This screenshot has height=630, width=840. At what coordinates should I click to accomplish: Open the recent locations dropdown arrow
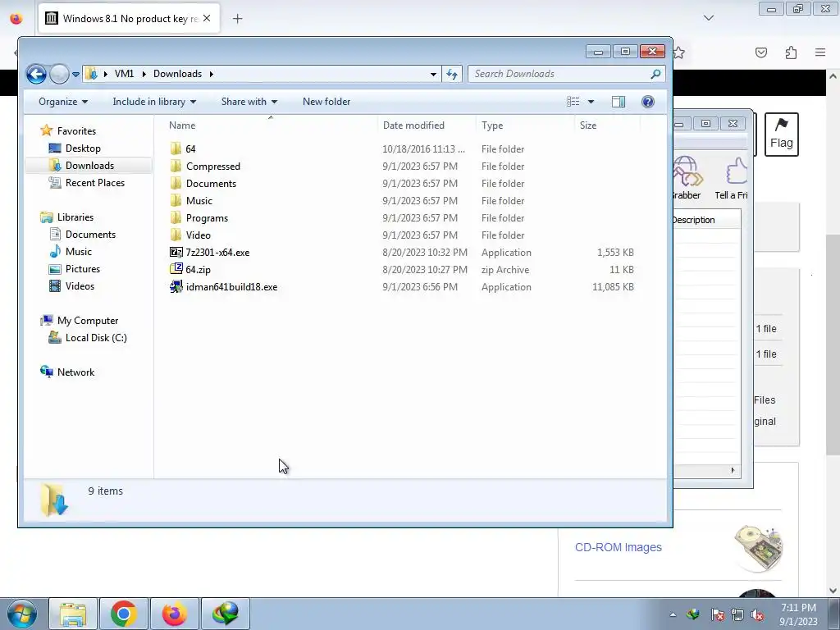(x=75, y=75)
